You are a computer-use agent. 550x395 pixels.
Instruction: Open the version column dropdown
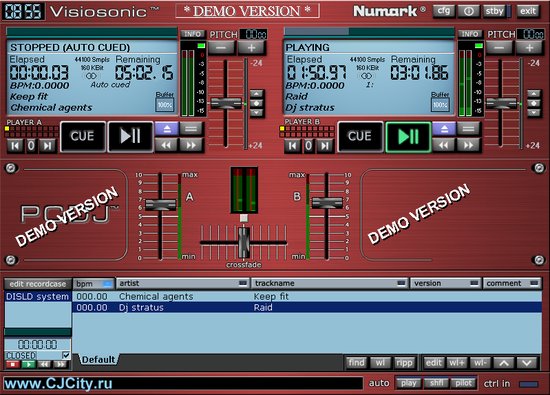click(x=474, y=283)
